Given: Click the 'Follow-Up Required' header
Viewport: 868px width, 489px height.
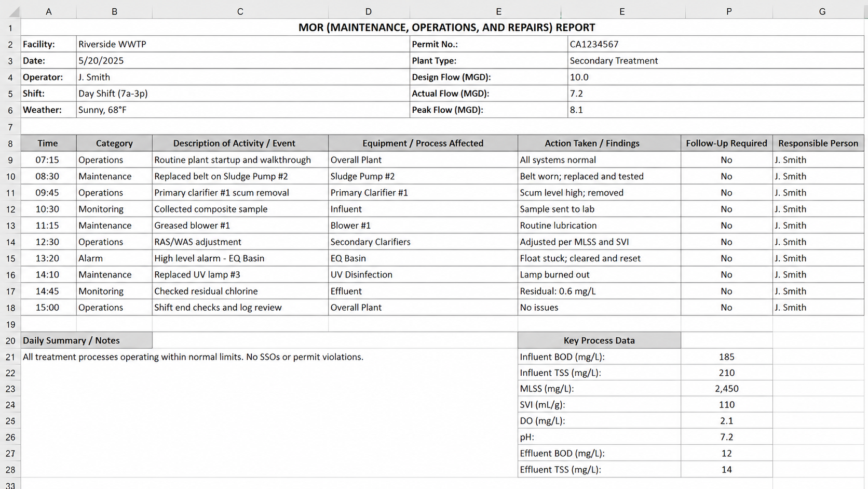Looking at the screenshot, I should [726, 143].
